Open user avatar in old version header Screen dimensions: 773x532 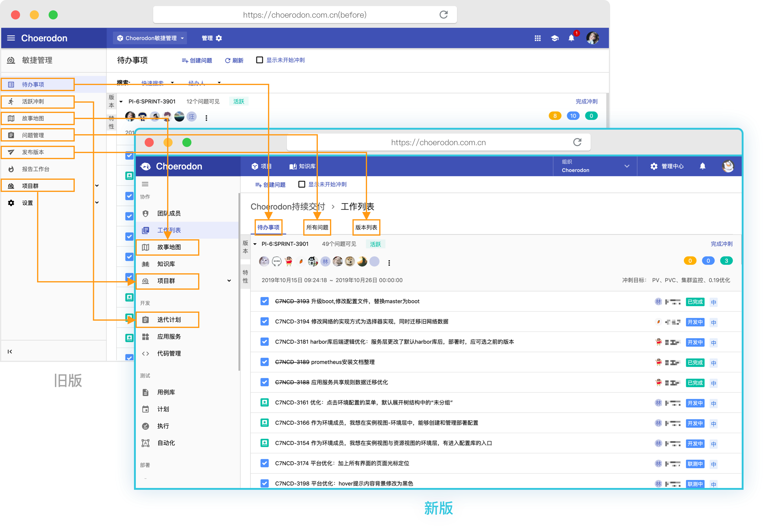(593, 38)
